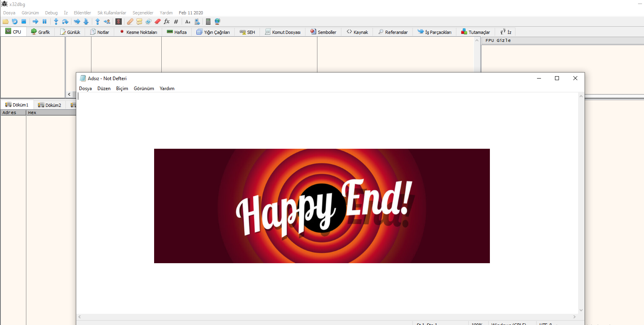This screenshot has width=644, height=325.
Task: Select the Döküm2 dump tab
Action: click(50, 105)
